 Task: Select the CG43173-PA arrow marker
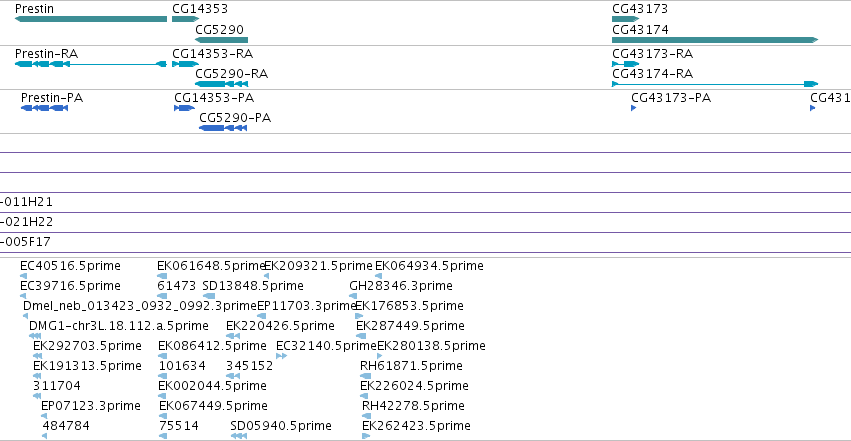[x=633, y=108]
